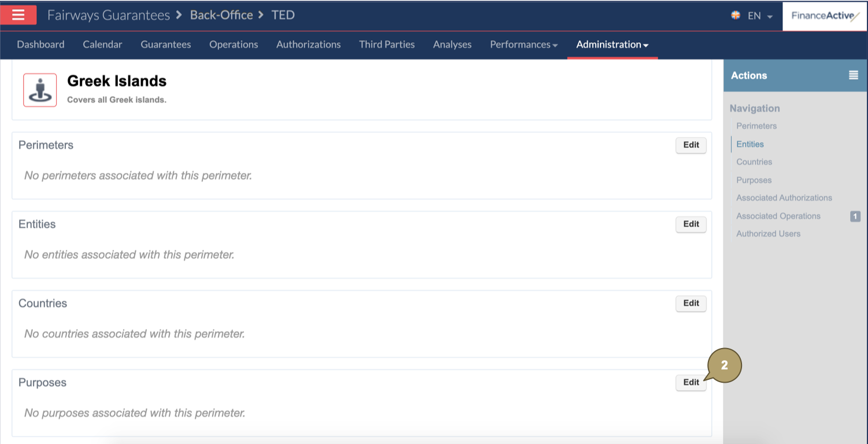Click the FinanceActive logo
The image size is (868, 444).
[x=825, y=16]
